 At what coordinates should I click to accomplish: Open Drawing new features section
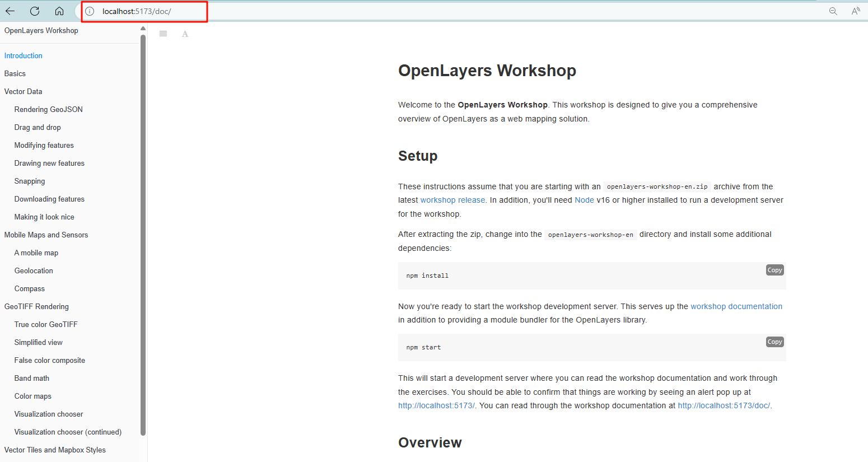[x=49, y=163]
